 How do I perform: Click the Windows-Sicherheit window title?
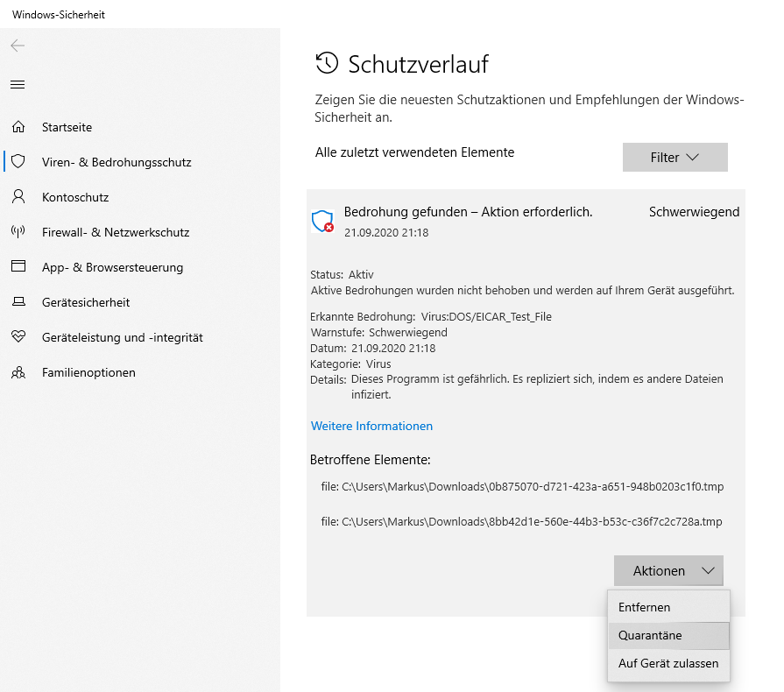click(59, 15)
